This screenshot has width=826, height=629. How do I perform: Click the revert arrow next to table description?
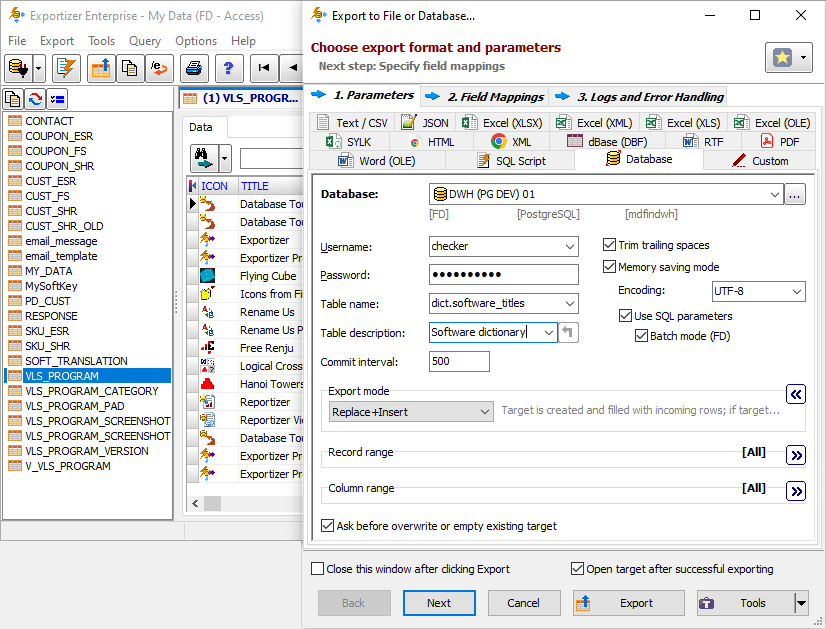[x=568, y=332]
